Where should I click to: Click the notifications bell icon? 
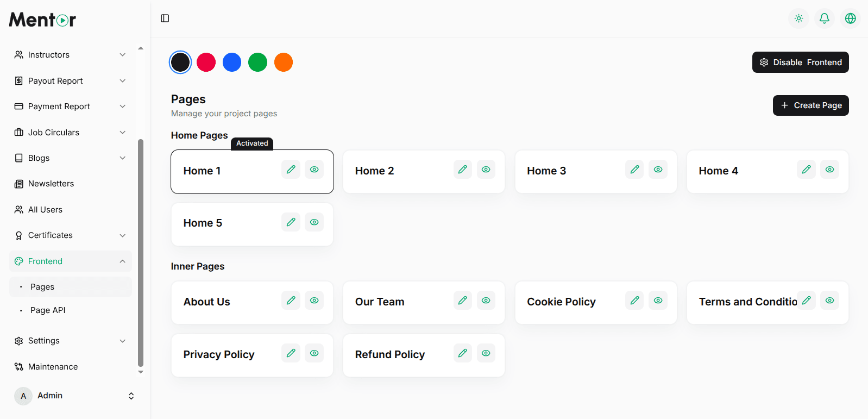point(824,18)
